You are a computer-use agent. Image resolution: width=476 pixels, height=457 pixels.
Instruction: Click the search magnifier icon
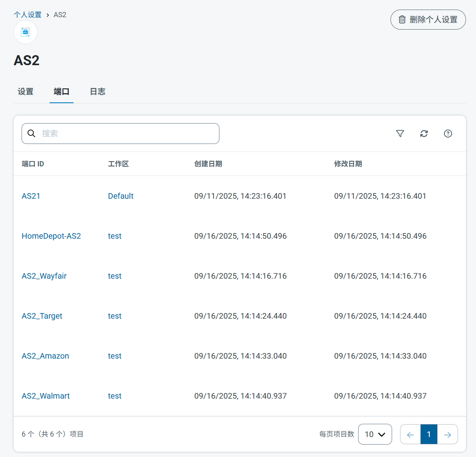click(x=31, y=133)
